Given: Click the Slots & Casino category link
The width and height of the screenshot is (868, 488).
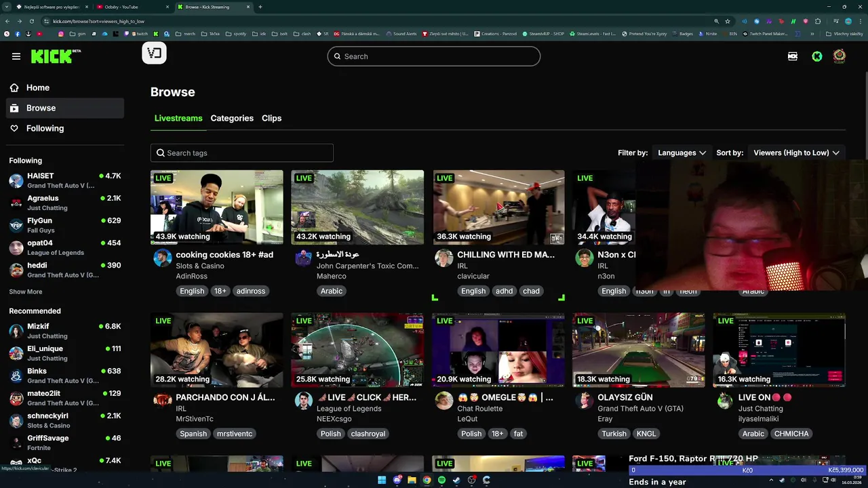Looking at the screenshot, I should pyautogui.click(x=200, y=266).
